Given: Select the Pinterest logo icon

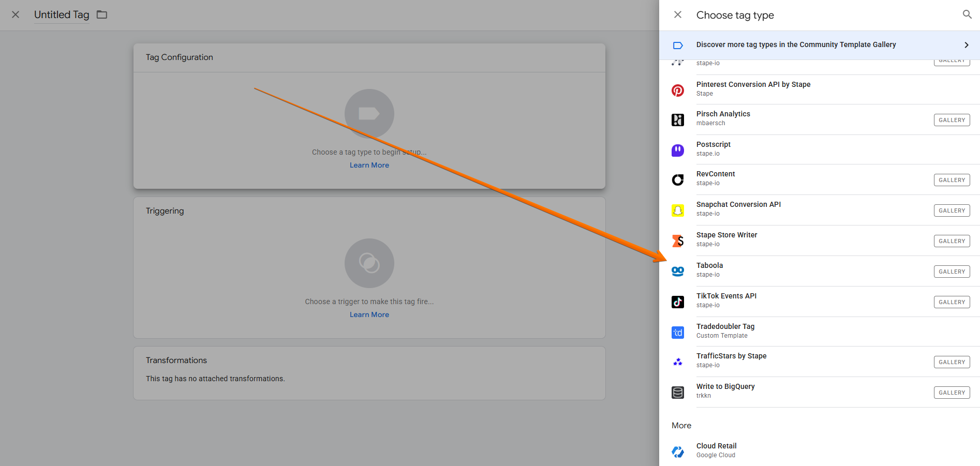Looking at the screenshot, I should pyautogui.click(x=678, y=90).
